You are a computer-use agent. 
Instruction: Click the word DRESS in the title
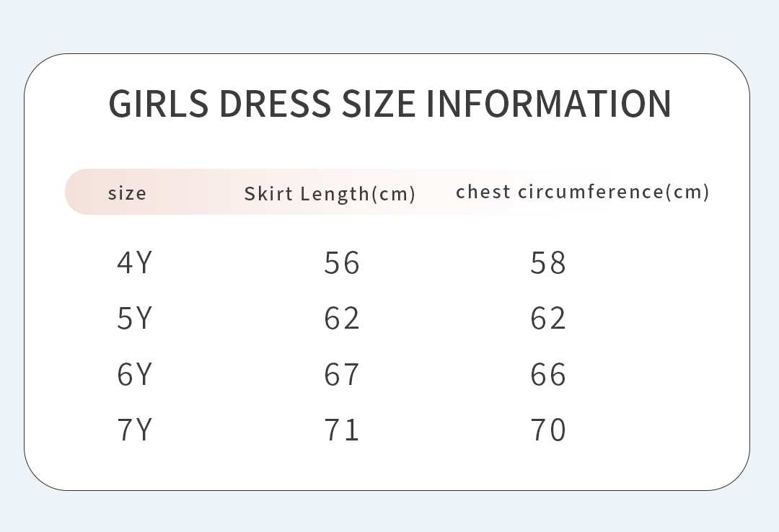tap(274, 103)
